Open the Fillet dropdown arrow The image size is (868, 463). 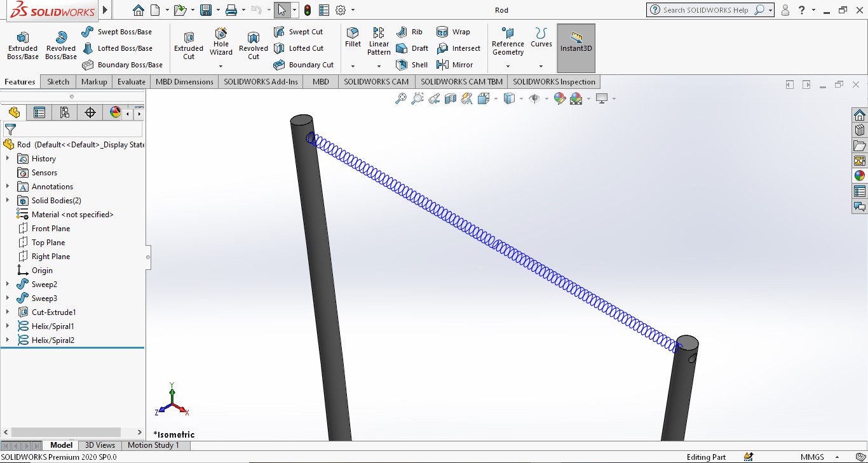click(353, 66)
